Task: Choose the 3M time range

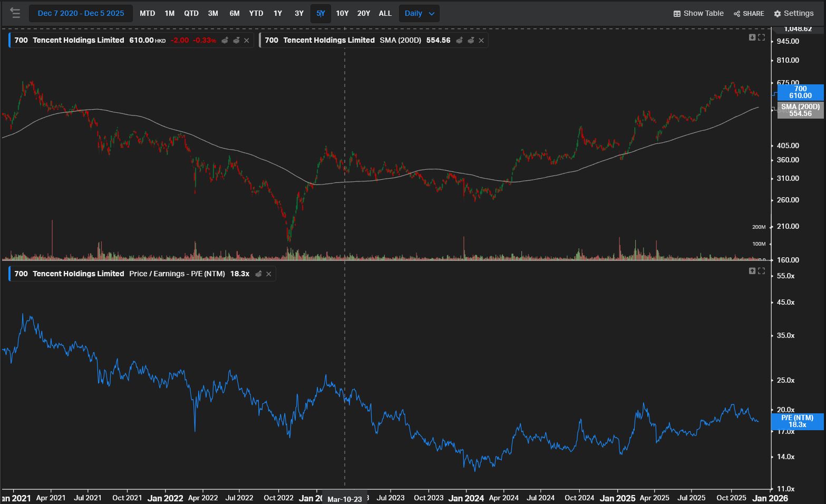Action: click(213, 13)
